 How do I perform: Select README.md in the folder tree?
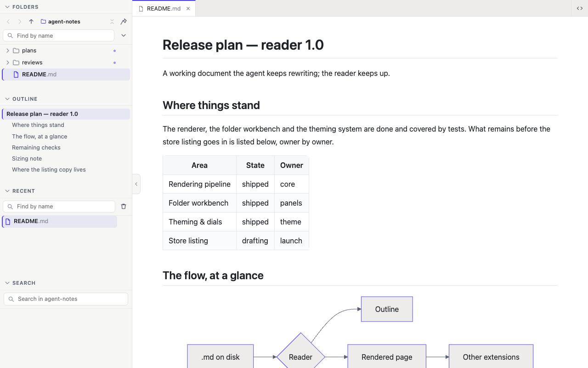66,75
